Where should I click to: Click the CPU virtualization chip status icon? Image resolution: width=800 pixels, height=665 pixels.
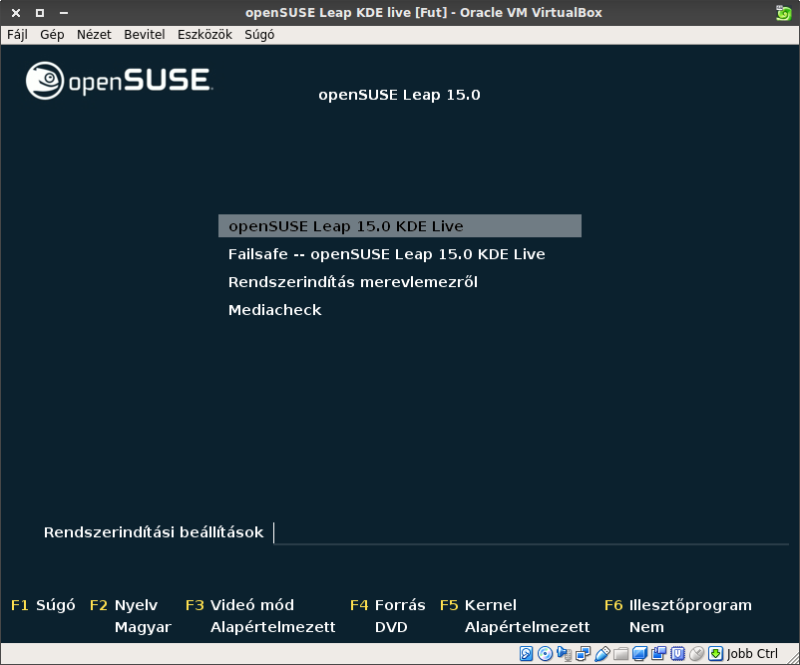tap(678, 653)
